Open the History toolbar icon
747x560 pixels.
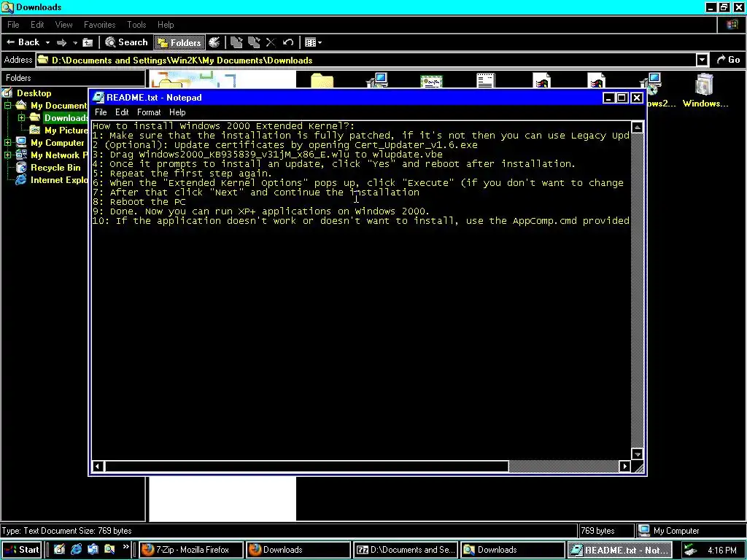pos(214,42)
